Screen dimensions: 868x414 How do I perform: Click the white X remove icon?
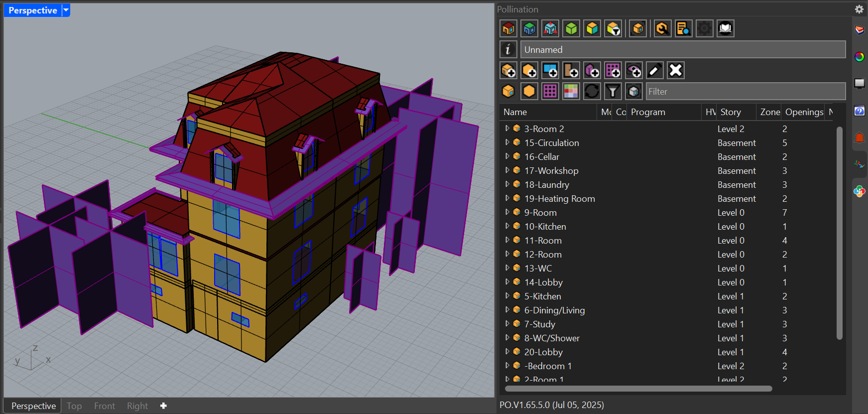coord(675,70)
